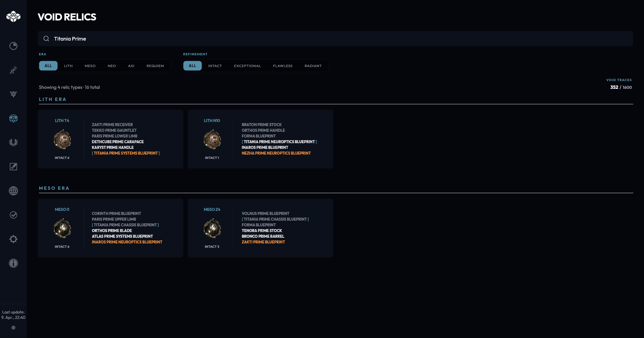Open the app logo cube icon
644x338 pixels.
13,16
